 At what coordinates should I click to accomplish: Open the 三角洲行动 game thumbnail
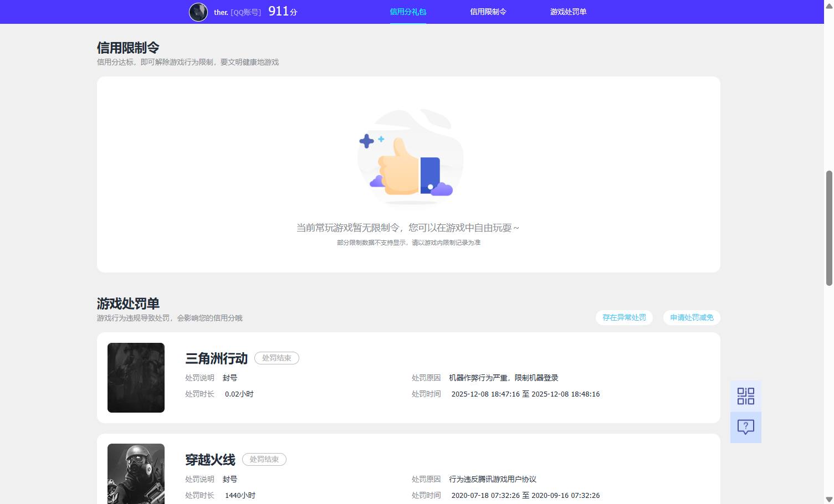pos(136,378)
